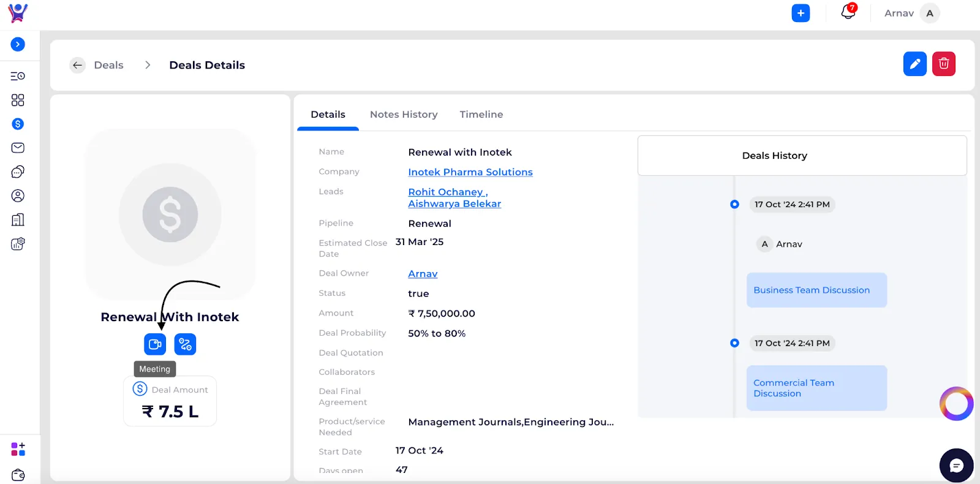The width and height of the screenshot is (980, 484).
Task: Open the wallet icon at sidebar bottom
Action: tap(18, 475)
